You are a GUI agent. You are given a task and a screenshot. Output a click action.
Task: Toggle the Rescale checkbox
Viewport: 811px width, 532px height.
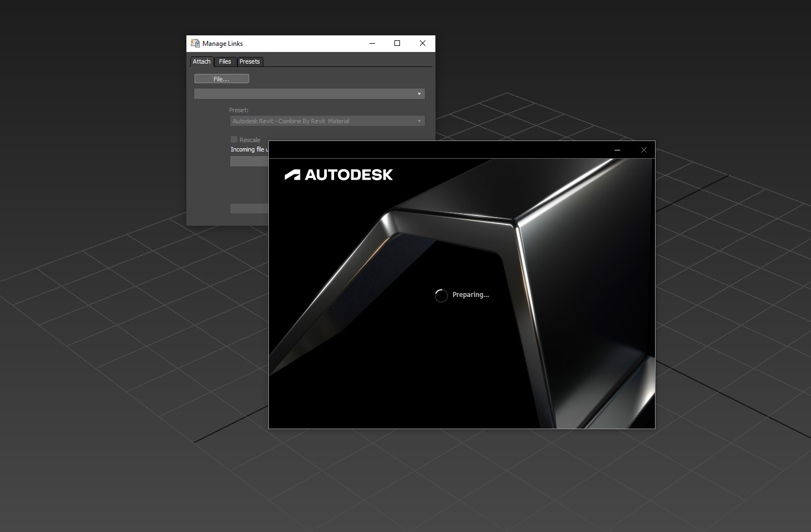click(234, 139)
